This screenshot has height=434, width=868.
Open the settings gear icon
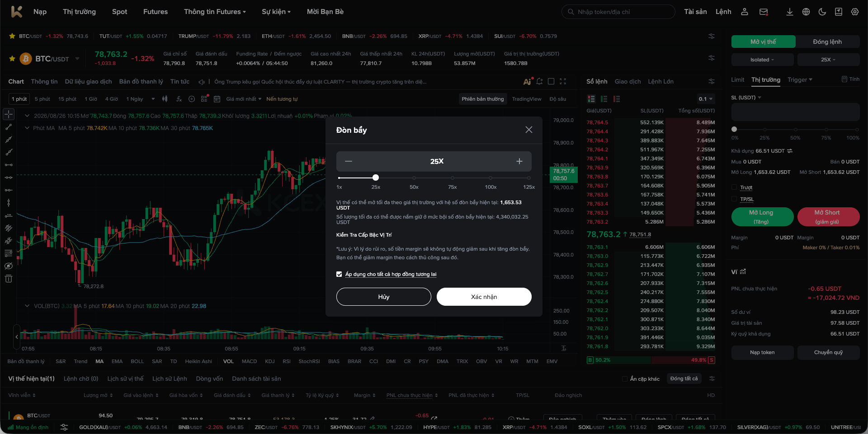coord(855,12)
